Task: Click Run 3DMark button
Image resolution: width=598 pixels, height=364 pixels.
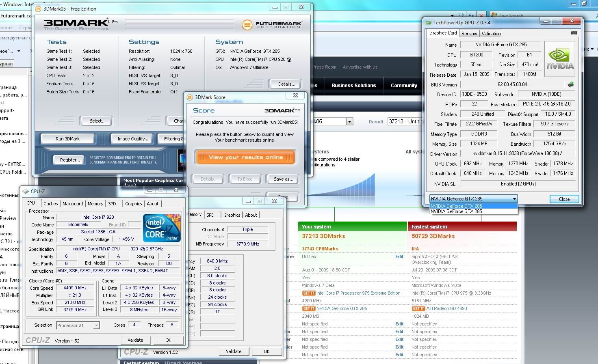Action: [67, 139]
